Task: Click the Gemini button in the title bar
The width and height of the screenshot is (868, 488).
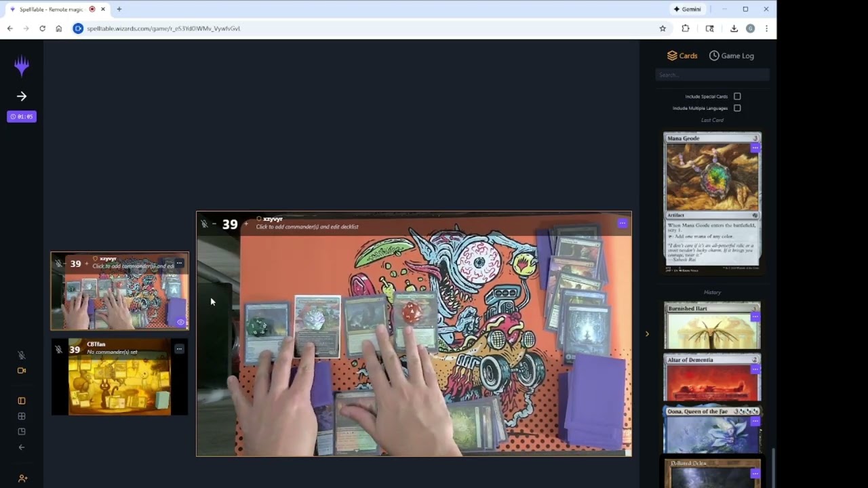Action: [688, 9]
